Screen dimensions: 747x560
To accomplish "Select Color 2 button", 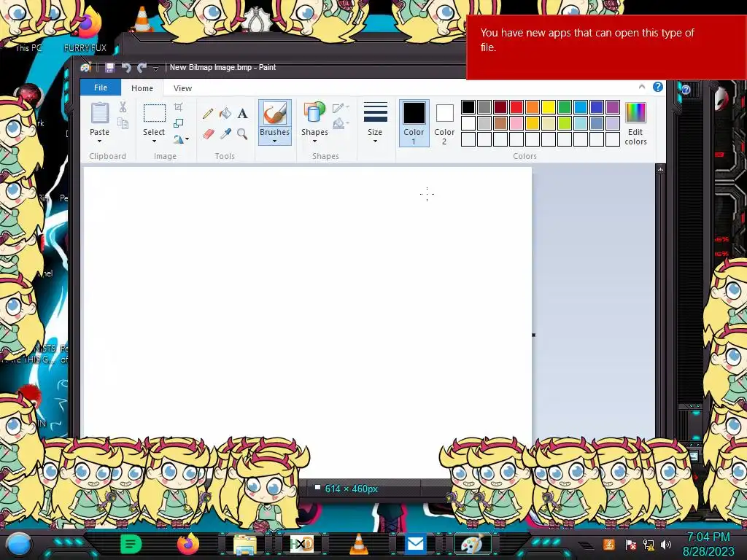I will (444, 122).
